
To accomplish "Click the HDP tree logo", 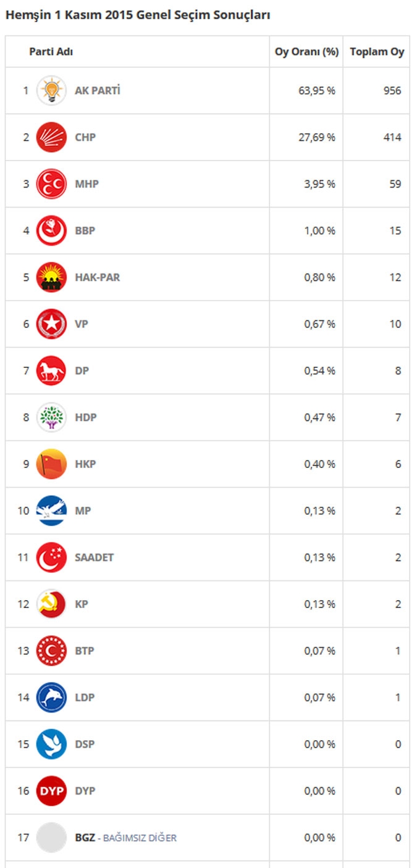I will tap(51, 417).
